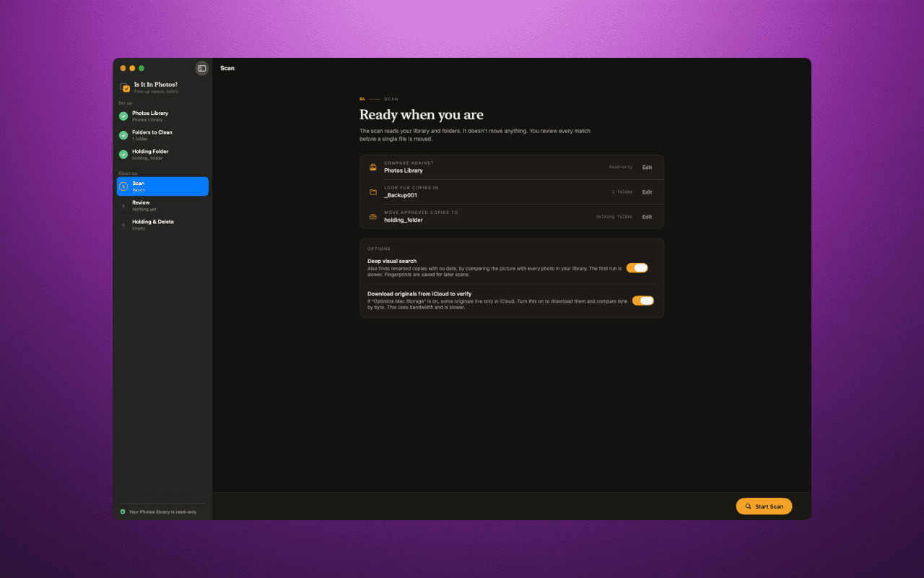This screenshot has width=924, height=578.
Task: Click the green checkmark beside Folders to Clean
Action: [123, 135]
